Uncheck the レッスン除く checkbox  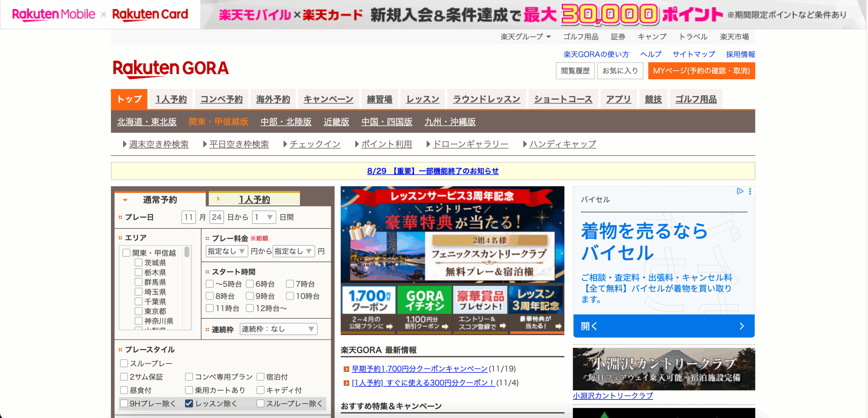click(x=189, y=403)
